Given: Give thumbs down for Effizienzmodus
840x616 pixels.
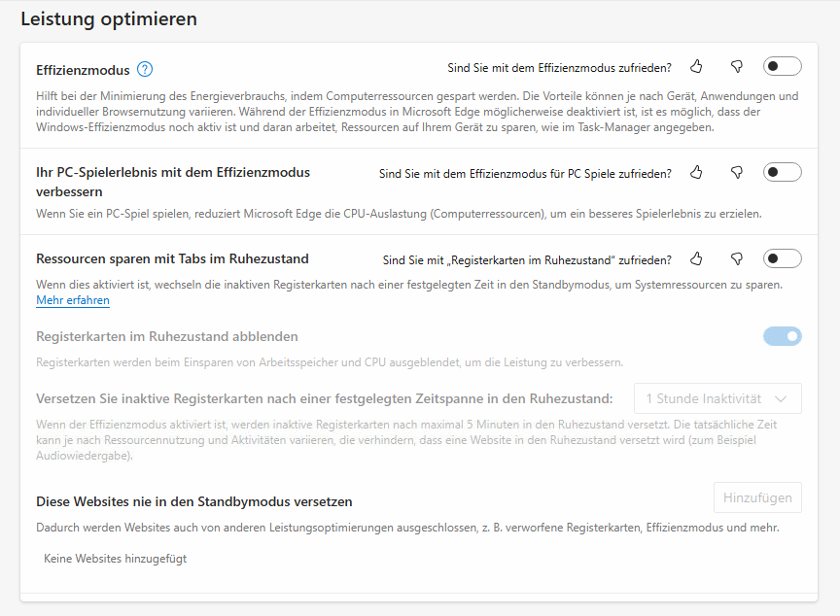Looking at the screenshot, I should [737, 67].
